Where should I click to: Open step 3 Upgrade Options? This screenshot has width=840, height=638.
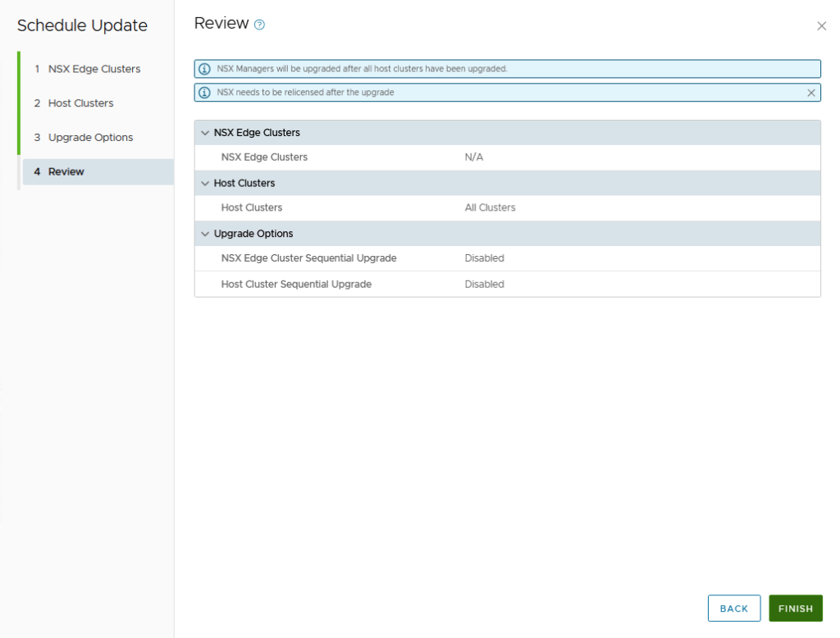click(90, 138)
